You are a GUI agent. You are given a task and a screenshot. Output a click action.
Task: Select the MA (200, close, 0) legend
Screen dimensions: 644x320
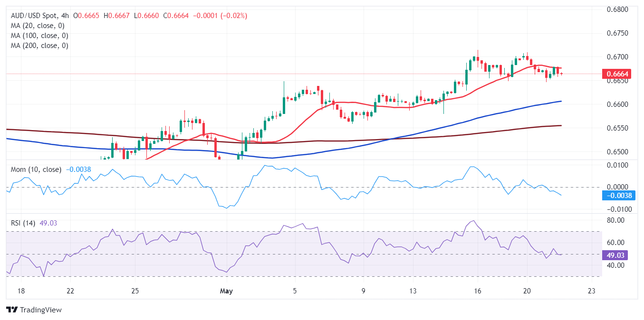tap(39, 46)
